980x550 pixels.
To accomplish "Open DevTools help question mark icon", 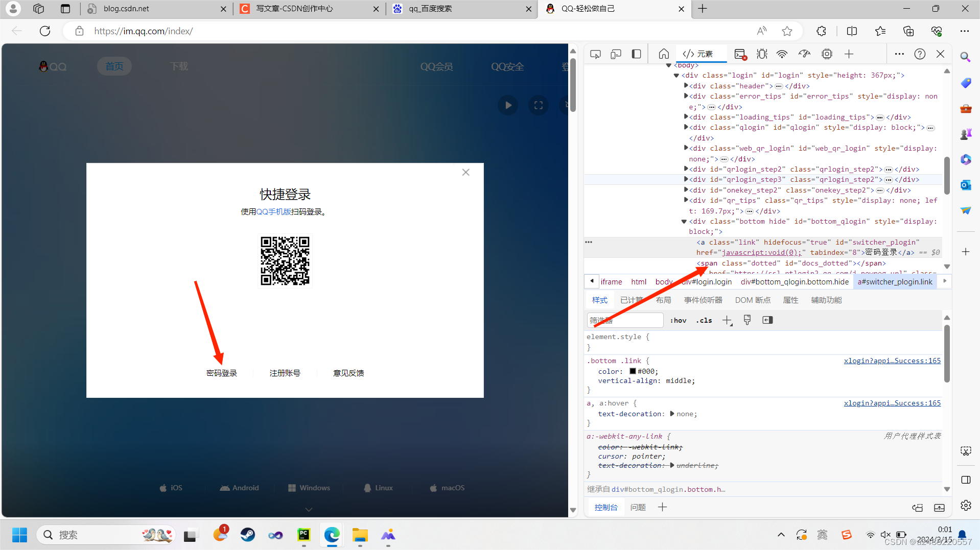I will click(920, 54).
